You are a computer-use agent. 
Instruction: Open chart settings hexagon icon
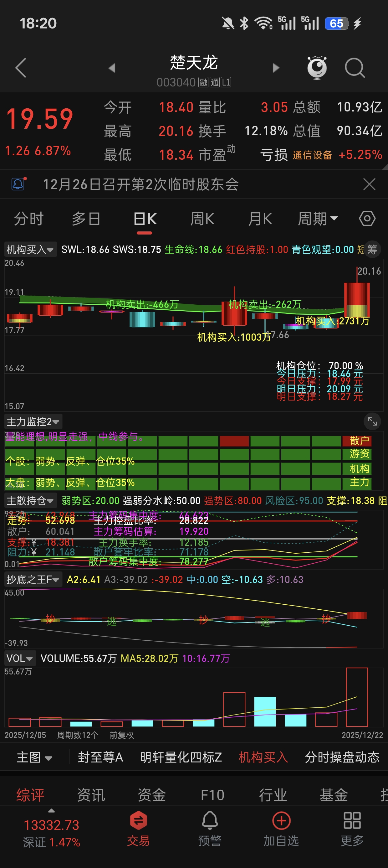click(367, 218)
